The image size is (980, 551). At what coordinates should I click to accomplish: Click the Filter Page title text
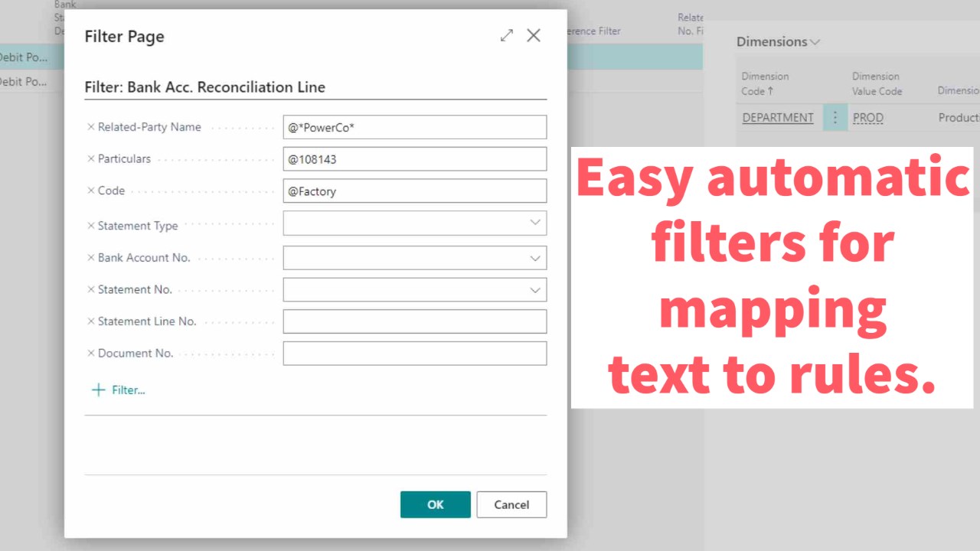pyautogui.click(x=124, y=36)
